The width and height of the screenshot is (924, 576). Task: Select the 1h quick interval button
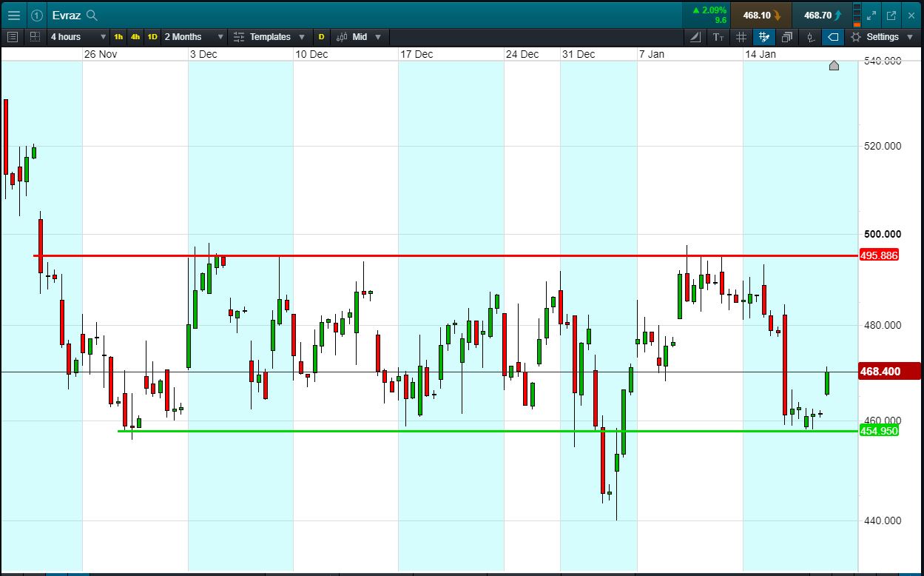118,36
